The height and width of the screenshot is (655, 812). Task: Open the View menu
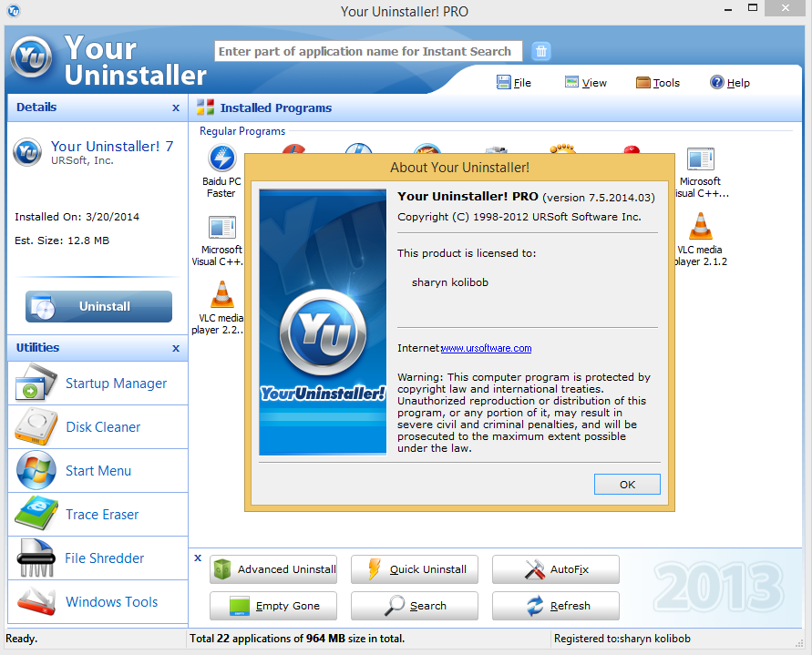(x=586, y=82)
